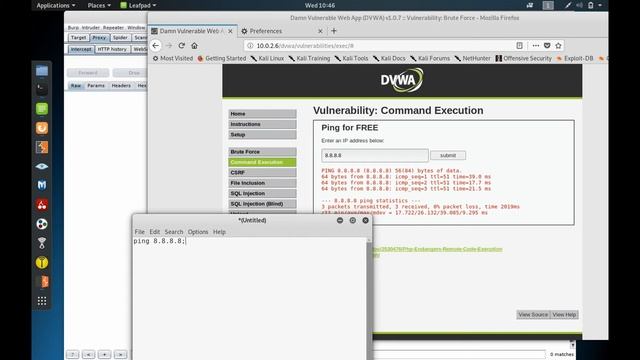Open the green Leafpad notes dock icon
The height and width of the screenshot is (360, 640).
(x=42, y=109)
